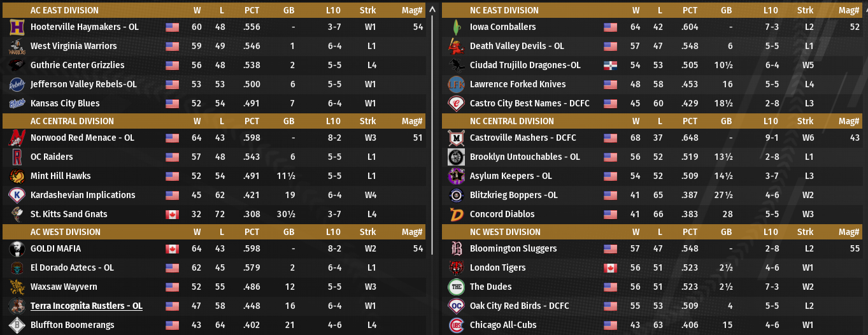Click the Iowa Cornballers team logo
The height and width of the screenshot is (335, 868).
455,27
